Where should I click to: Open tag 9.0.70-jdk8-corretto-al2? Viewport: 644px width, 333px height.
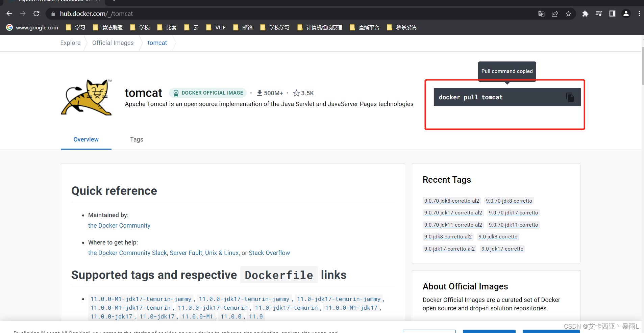(x=452, y=201)
